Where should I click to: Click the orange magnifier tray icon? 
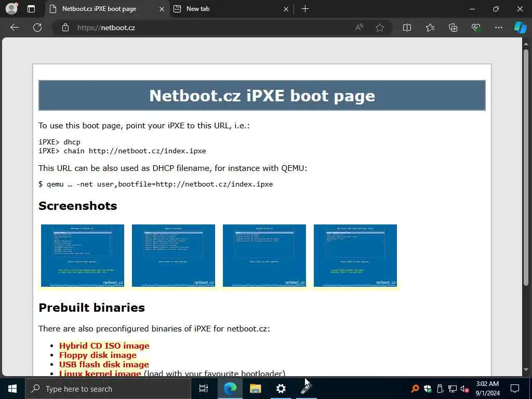point(415,389)
